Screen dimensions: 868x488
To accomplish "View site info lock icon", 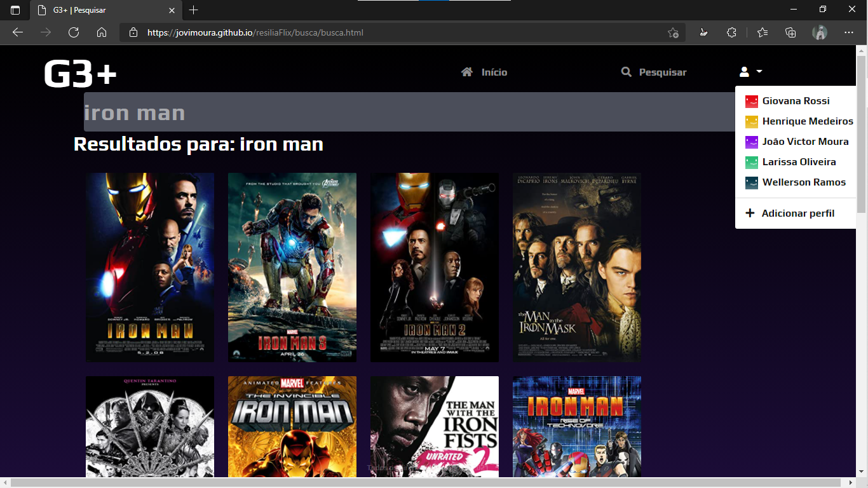I will (133, 32).
